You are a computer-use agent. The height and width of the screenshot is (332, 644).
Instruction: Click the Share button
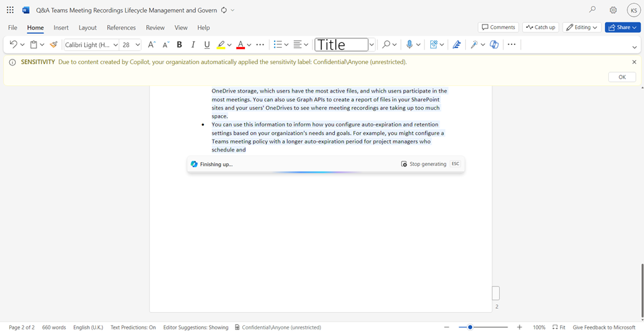pyautogui.click(x=623, y=27)
